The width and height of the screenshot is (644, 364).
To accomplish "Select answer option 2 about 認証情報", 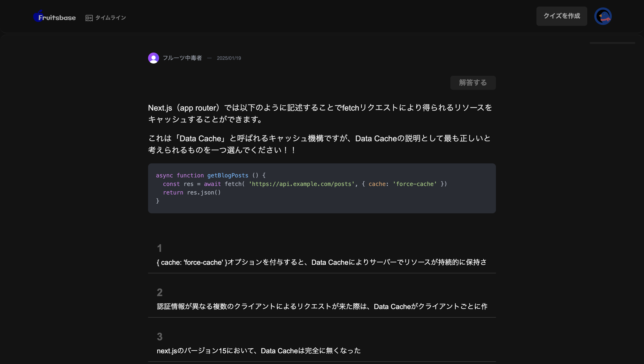I will [x=322, y=306].
